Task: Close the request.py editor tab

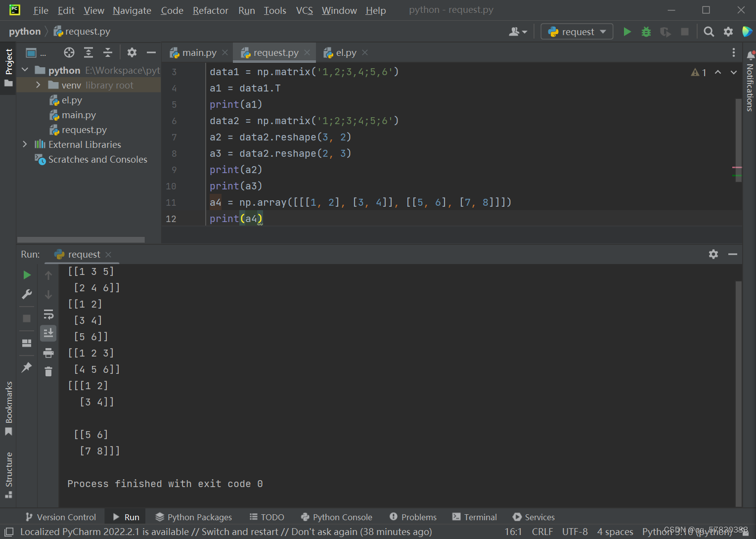Action: pos(307,52)
